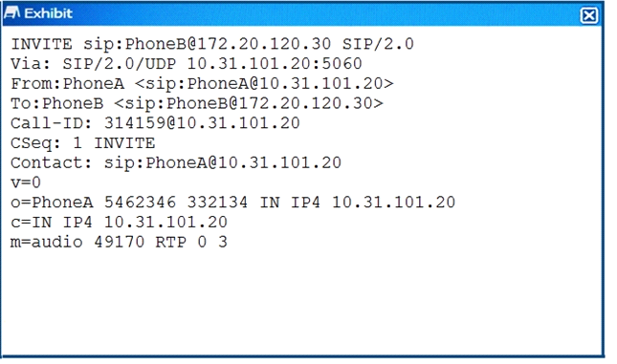
Task: Click the o=PhoneA origin line
Action: click(233, 203)
